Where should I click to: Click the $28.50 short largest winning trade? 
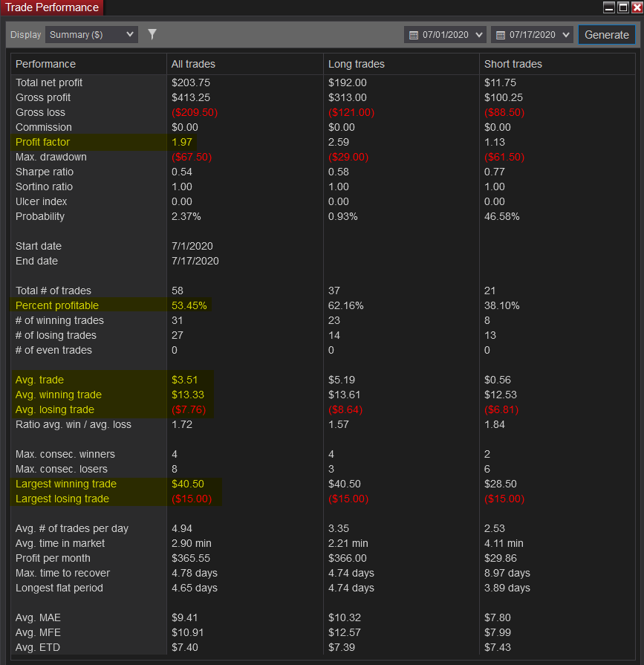501,484
